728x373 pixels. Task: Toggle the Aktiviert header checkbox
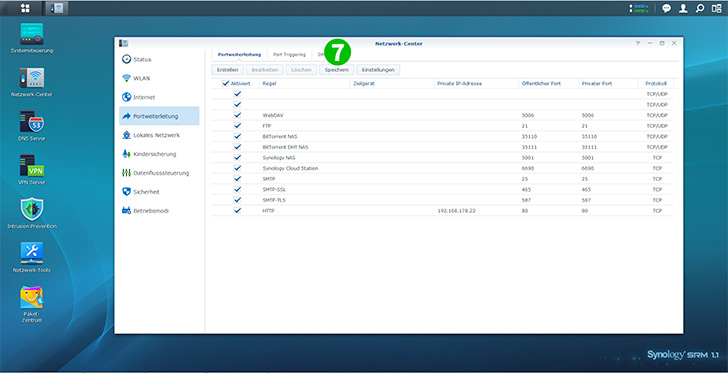coord(226,83)
